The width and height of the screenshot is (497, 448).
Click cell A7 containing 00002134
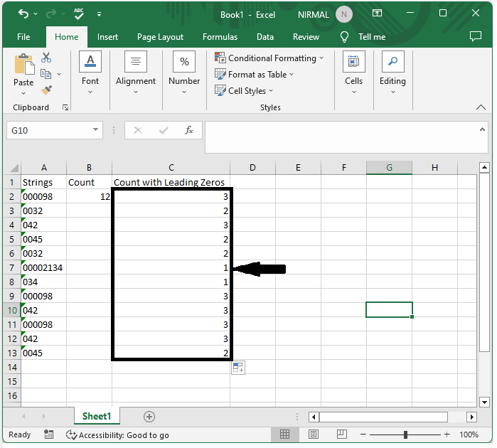[x=44, y=268]
